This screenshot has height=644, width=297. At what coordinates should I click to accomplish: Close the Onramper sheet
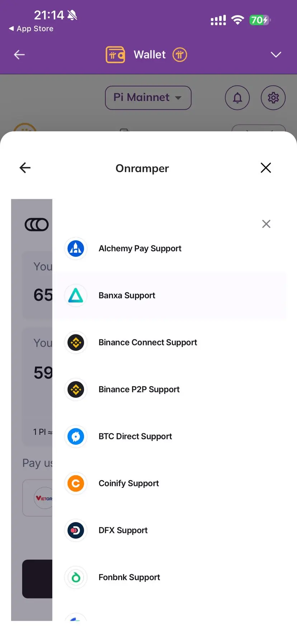[x=266, y=168]
